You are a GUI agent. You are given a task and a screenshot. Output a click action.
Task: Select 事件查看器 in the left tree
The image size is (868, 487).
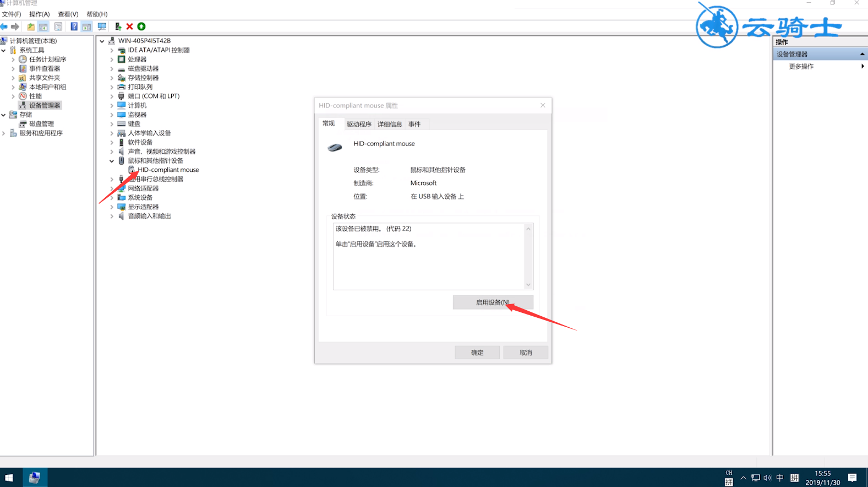click(x=45, y=69)
